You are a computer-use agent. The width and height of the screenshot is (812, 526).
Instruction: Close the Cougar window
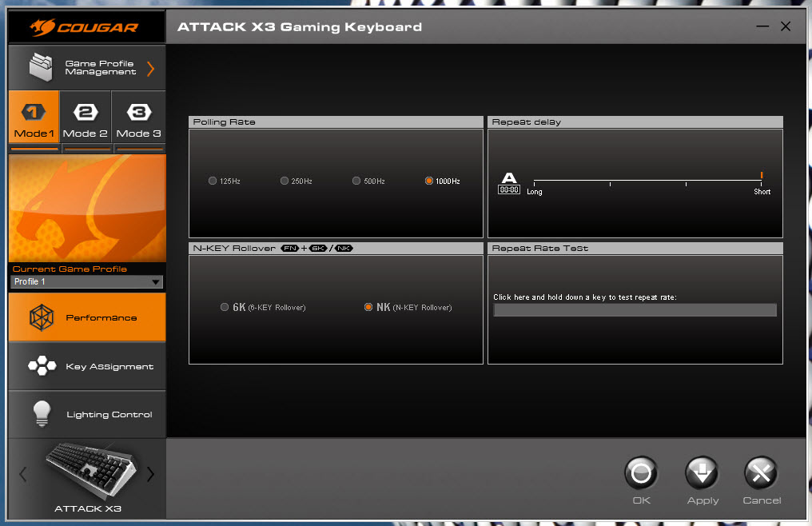[x=786, y=26]
